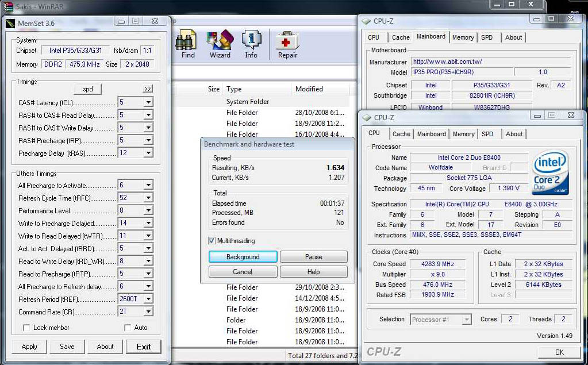
Task: Pause the WinRAR benchmark
Action: click(313, 257)
